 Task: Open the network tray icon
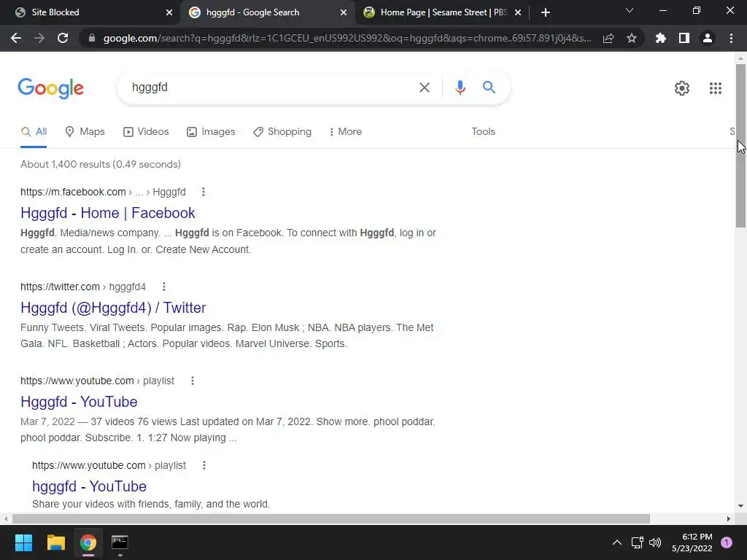point(637,542)
